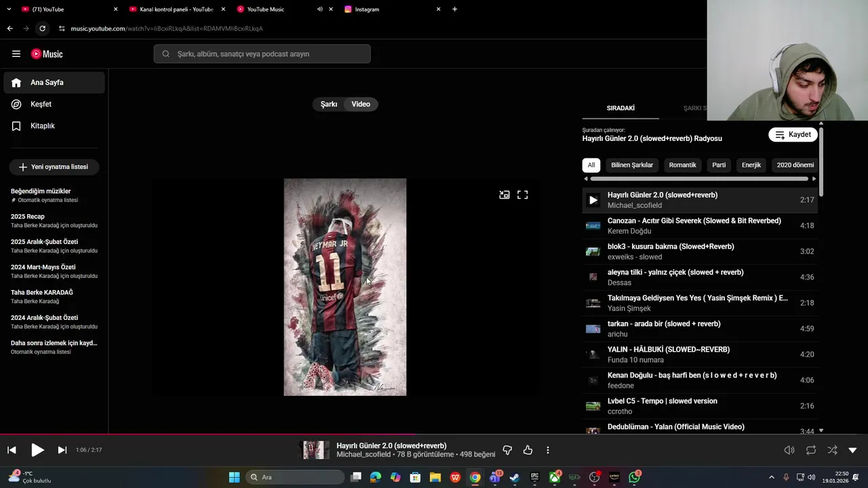Open miniplayer from the video corner icon

click(x=505, y=195)
